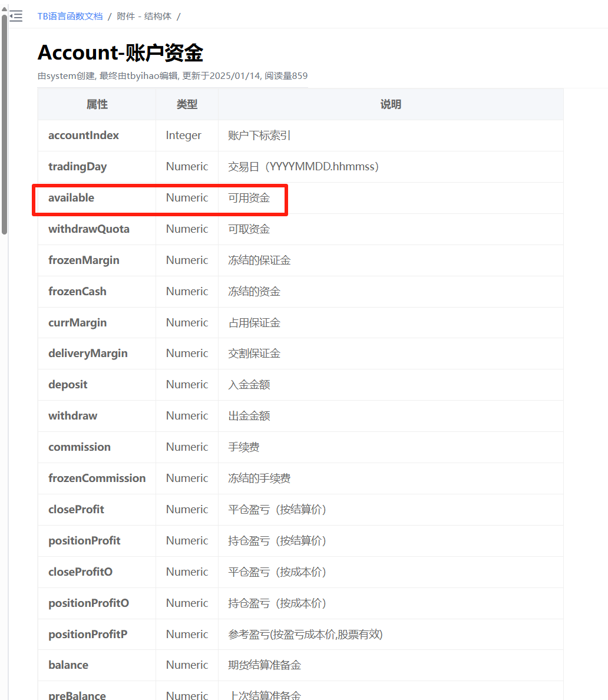Click the 说明 column header

coord(391,104)
